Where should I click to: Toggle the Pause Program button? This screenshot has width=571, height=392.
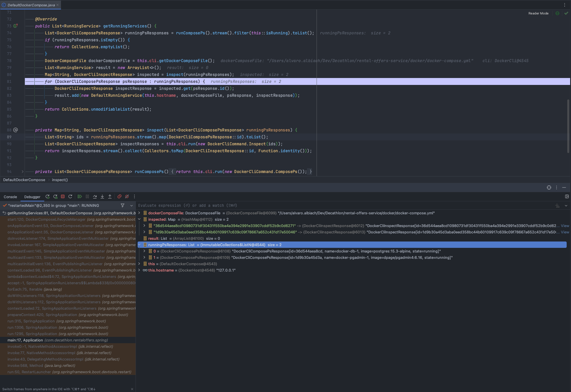pyautogui.click(x=87, y=196)
